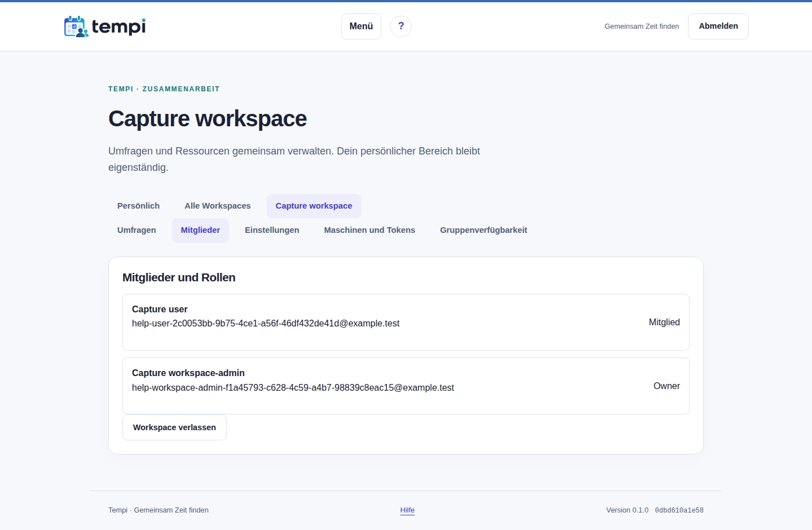Click the help-user email address

[266, 324]
